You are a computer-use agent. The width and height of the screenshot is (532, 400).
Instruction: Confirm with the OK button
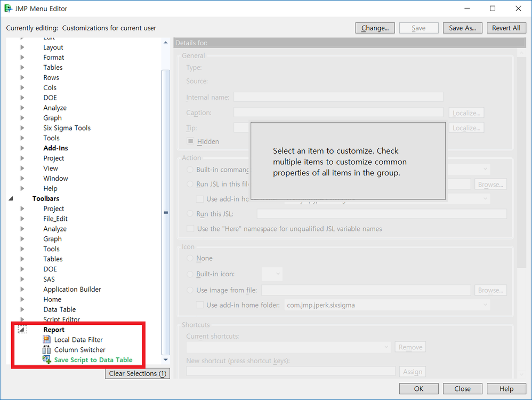418,389
